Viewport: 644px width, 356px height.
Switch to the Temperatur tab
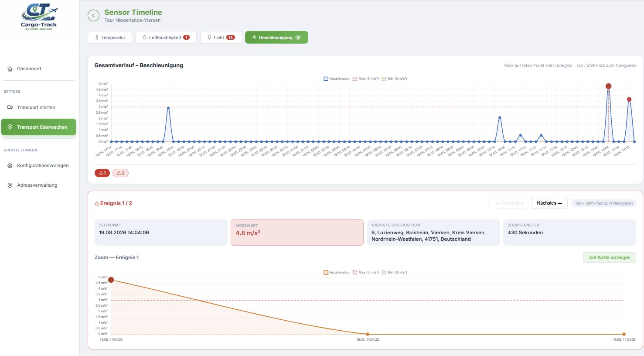click(x=110, y=38)
